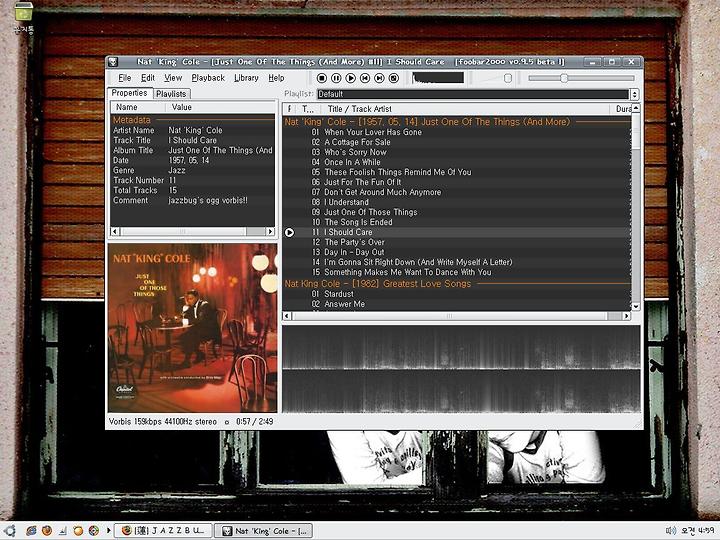Viewport: 720px width, 540px height.
Task: Open the Start menu button
Action: tap(10, 530)
